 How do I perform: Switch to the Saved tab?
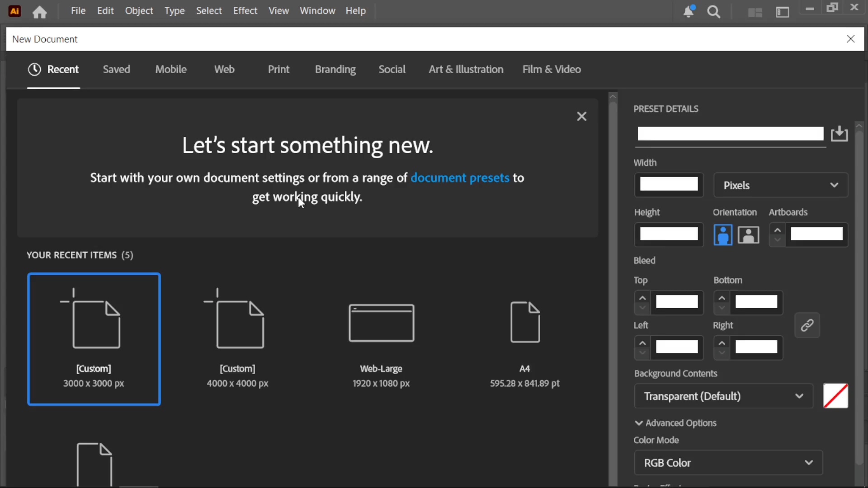116,70
